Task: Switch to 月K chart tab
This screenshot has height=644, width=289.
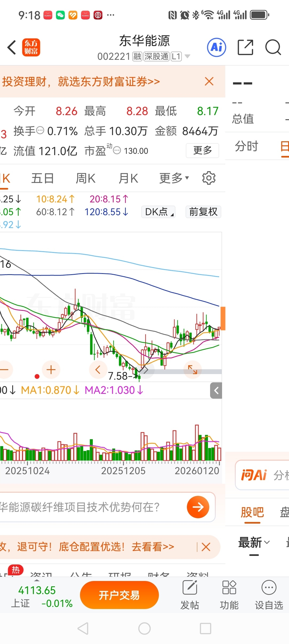Action: click(128, 178)
